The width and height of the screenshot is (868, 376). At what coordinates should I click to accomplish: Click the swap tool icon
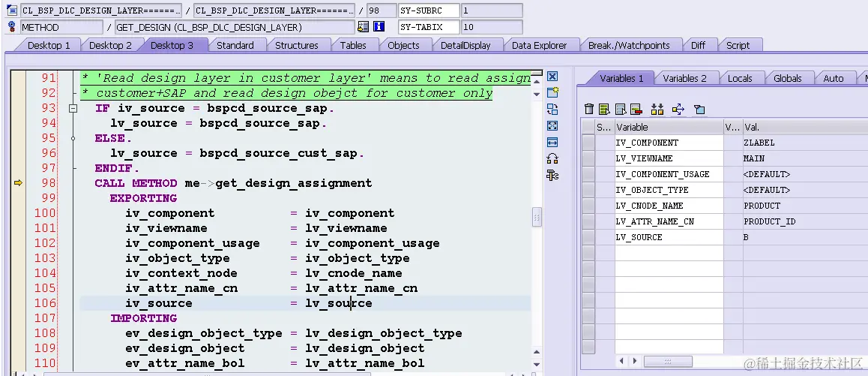(552, 110)
